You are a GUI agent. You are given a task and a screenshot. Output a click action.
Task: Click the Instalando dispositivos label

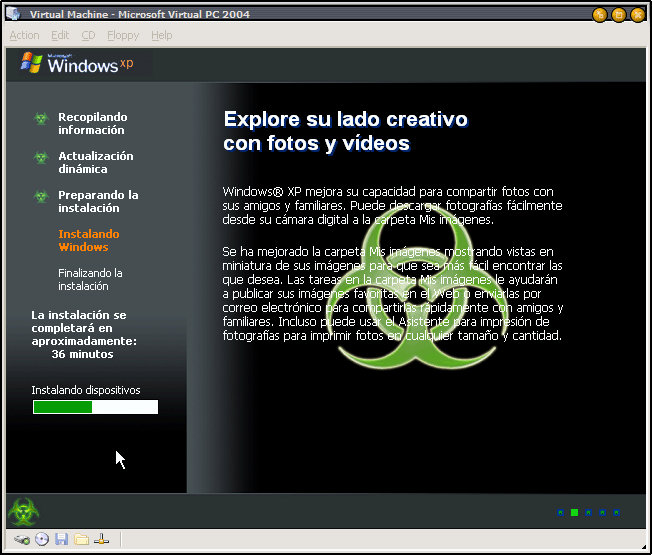point(86,390)
